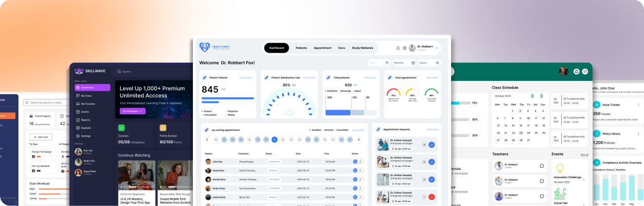Click the Go Premium button
The height and width of the screenshot is (206, 644).
coord(132,111)
